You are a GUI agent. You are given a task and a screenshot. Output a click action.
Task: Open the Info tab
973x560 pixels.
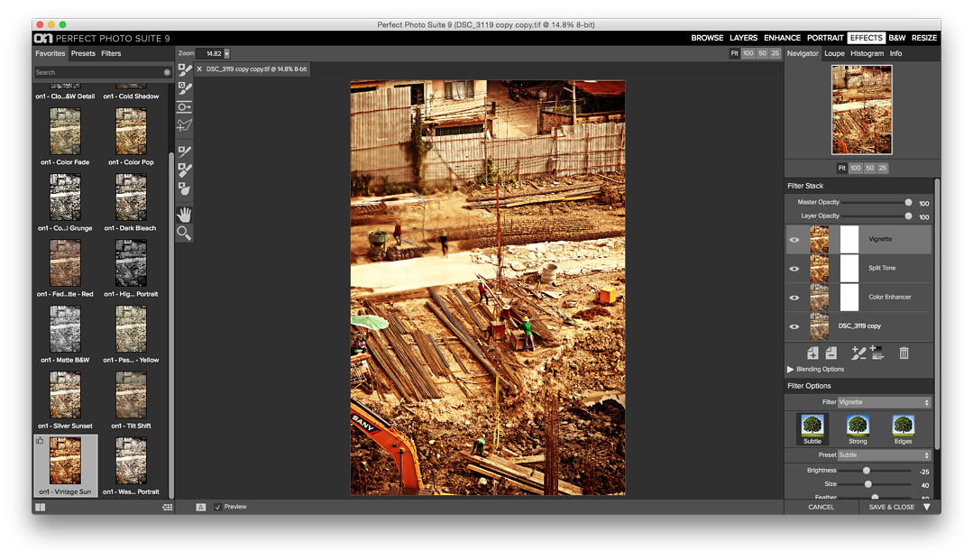895,53
